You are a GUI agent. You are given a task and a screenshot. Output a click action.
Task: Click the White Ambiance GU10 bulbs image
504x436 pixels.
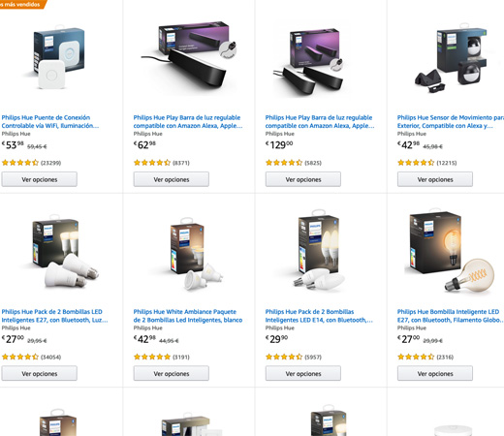(195, 254)
